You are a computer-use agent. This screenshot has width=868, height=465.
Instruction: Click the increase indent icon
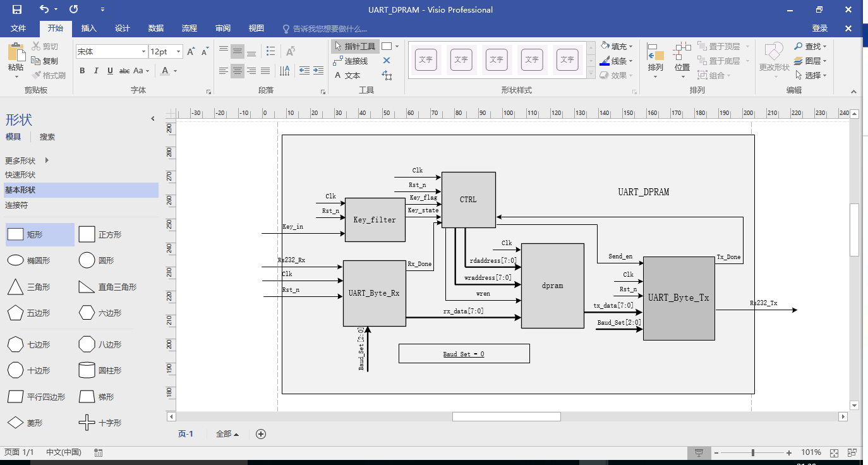318,71
